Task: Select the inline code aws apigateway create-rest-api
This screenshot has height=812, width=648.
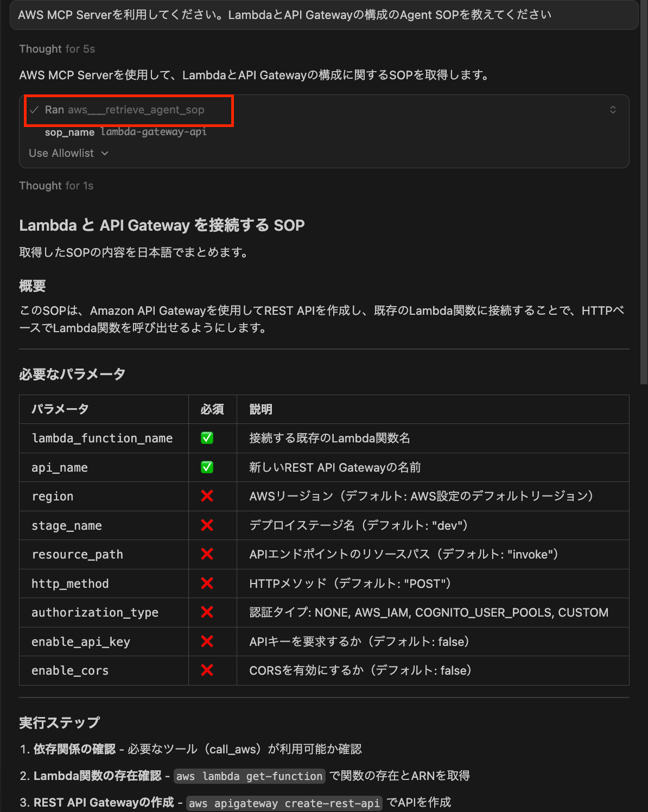Action: [x=284, y=803]
